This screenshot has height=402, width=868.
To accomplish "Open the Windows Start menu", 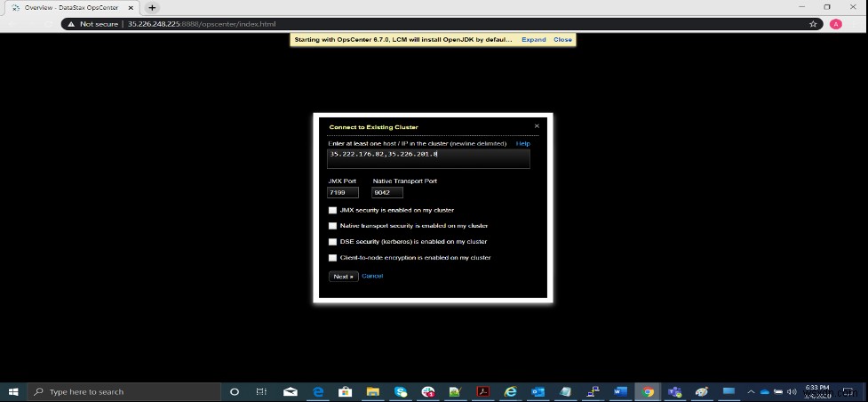I will (12, 391).
